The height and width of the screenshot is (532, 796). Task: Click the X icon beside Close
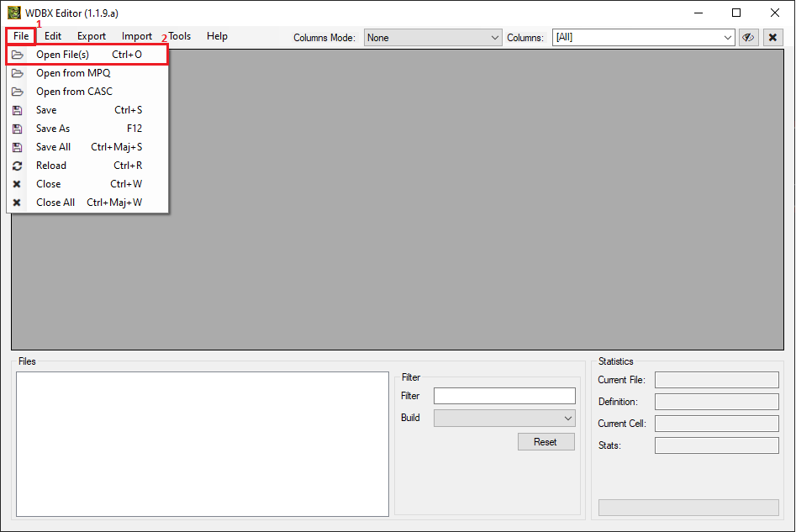17,184
